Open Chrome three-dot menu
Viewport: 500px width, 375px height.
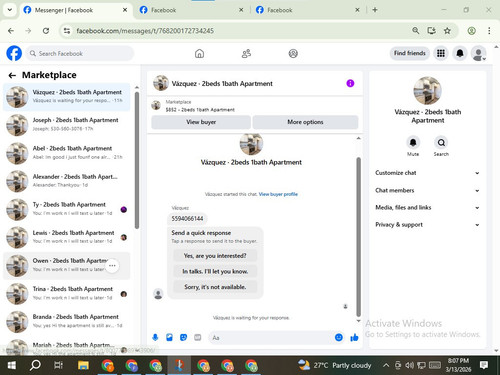489,31
